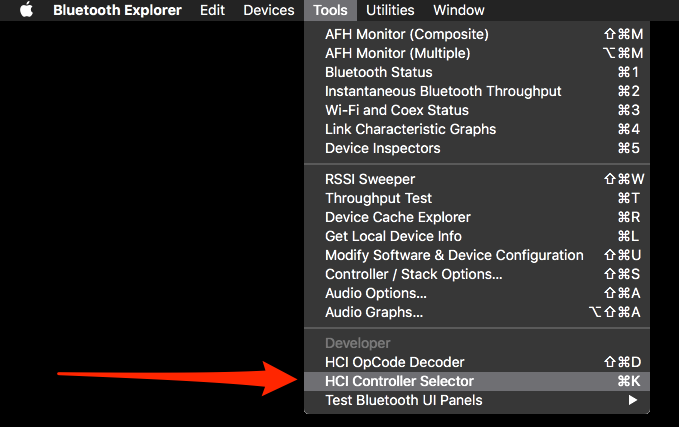The image size is (679, 427).
Task: Show Link Characteristic Graphs
Action: tap(410, 129)
